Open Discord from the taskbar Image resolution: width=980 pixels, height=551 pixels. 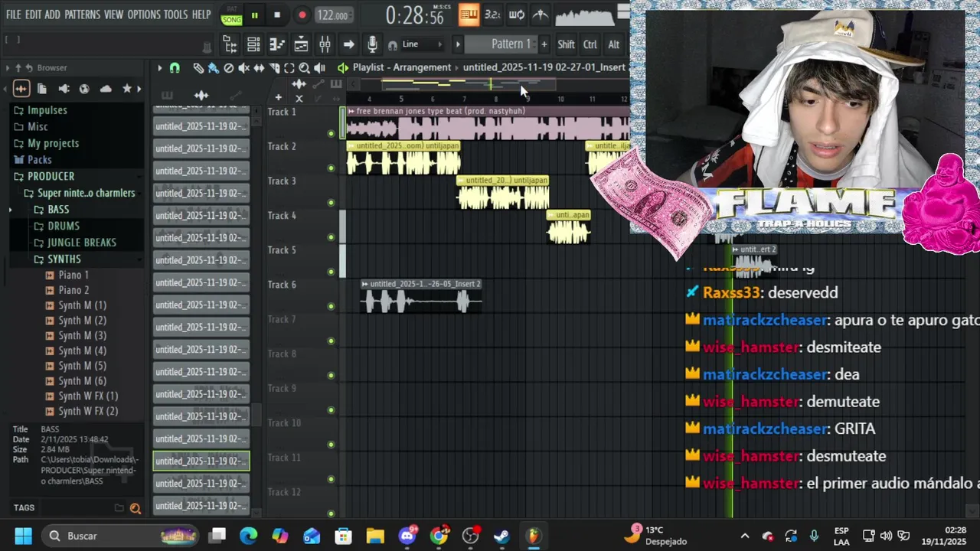(x=407, y=536)
